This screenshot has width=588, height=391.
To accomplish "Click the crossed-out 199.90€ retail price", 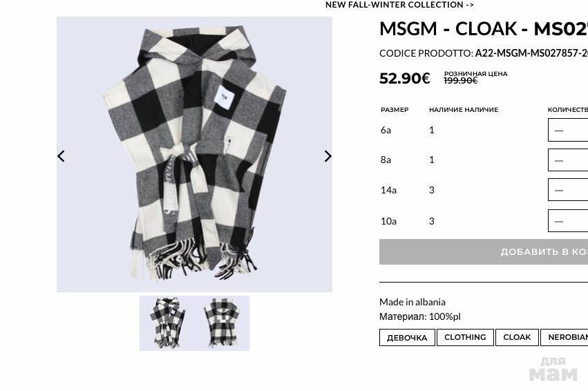I will click(x=461, y=81).
